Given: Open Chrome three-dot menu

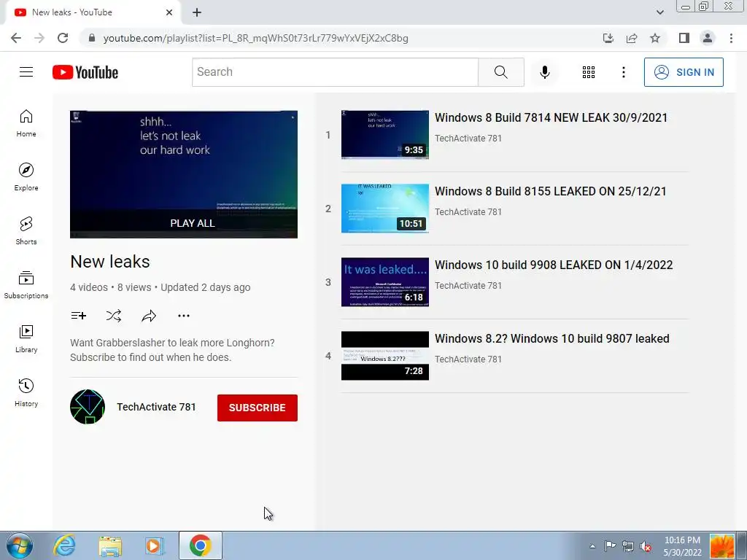Looking at the screenshot, I should [731, 38].
